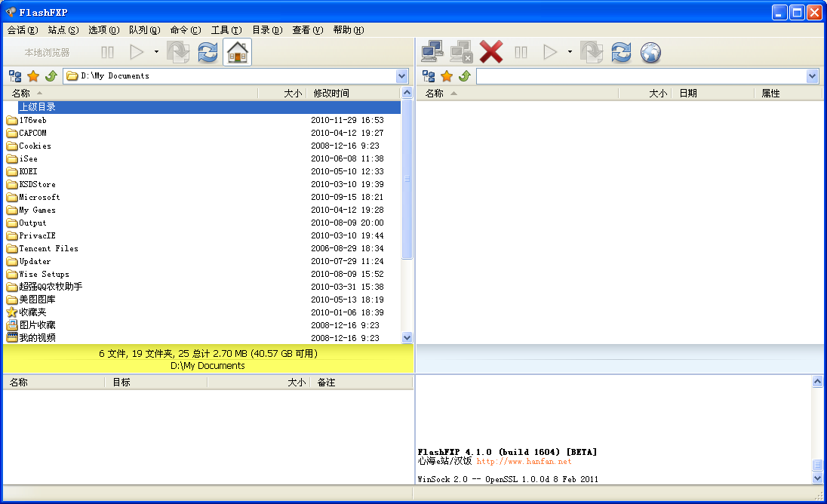Image resolution: width=827 pixels, height=504 pixels.
Task: Pause the remote transfer queue
Action: [521, 51]
